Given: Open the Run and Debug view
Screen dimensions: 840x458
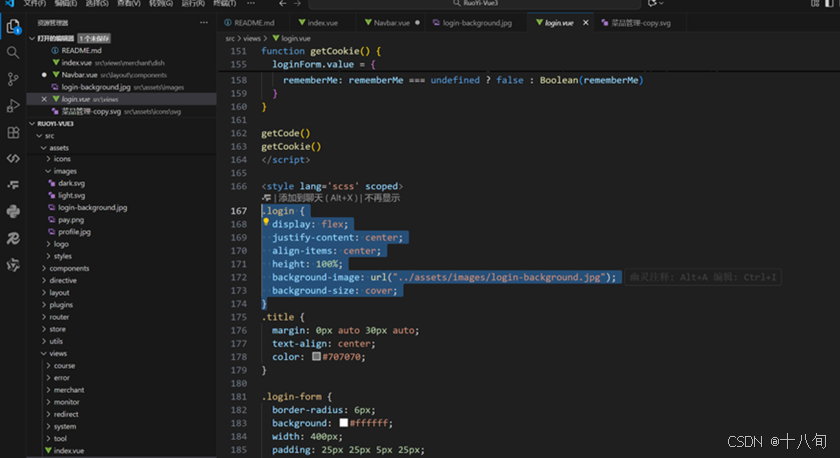Looking at the screenshot, I should [x=13, y=106].
